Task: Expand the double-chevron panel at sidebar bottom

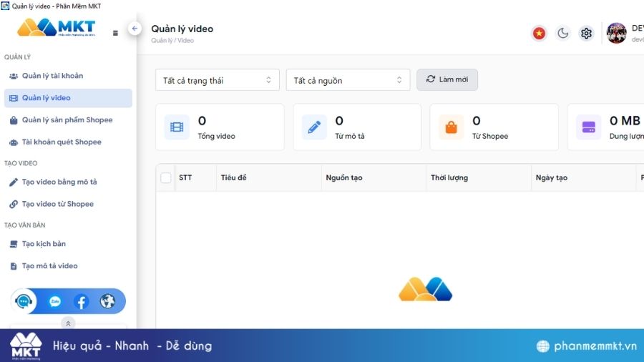Action: point(68,323)
